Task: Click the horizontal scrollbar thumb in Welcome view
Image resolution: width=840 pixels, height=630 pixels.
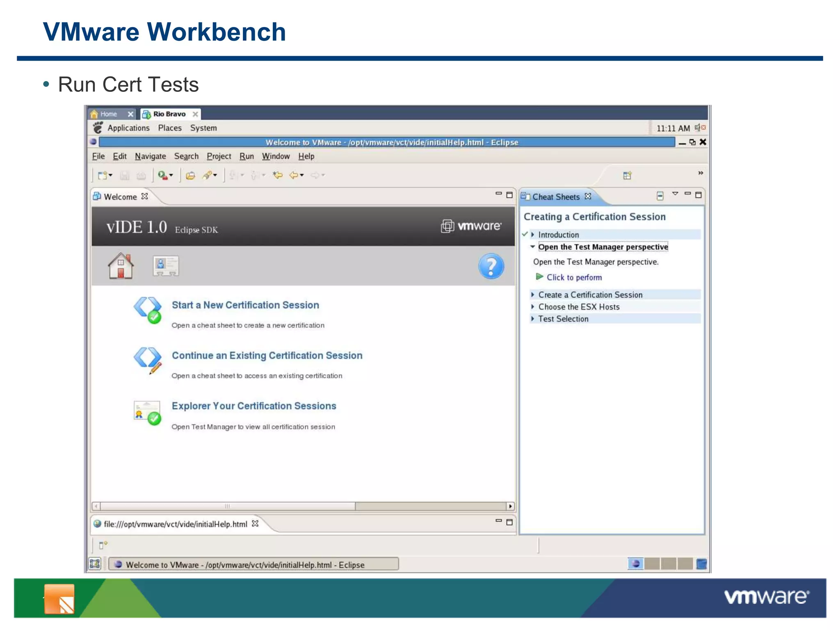Action: pos(228,506)
